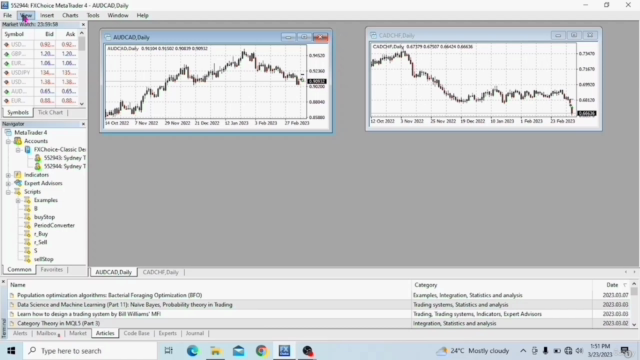Open Microsoft Edge from taskbar
640x360 pixels.
pyautogui.click(x=192, y=351)
